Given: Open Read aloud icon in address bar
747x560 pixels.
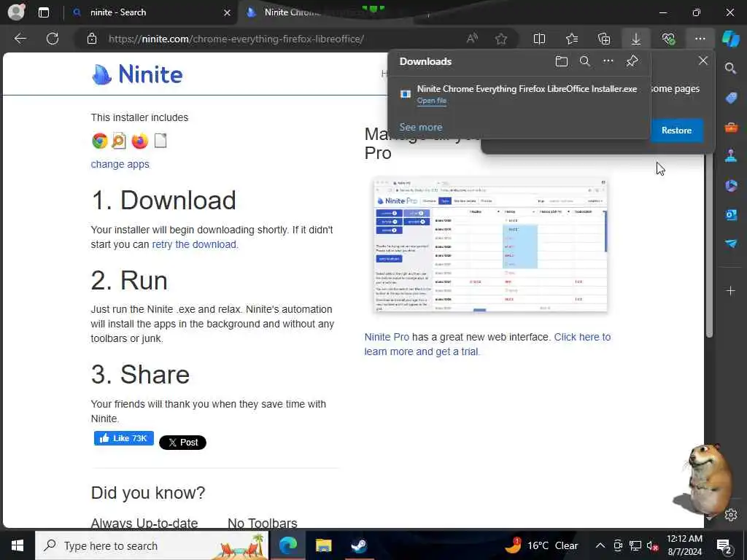Looking at the screenshot, I should point(472,39).
